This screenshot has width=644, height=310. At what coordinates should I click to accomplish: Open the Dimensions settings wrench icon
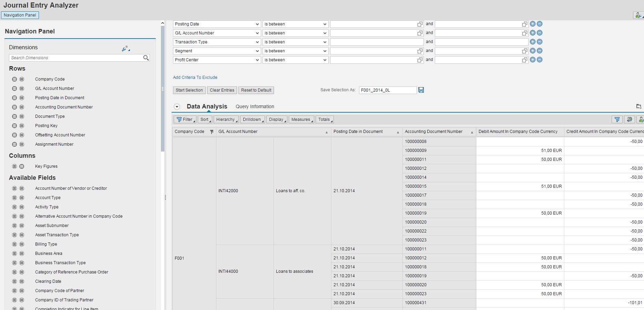click(x=125, y=49)
